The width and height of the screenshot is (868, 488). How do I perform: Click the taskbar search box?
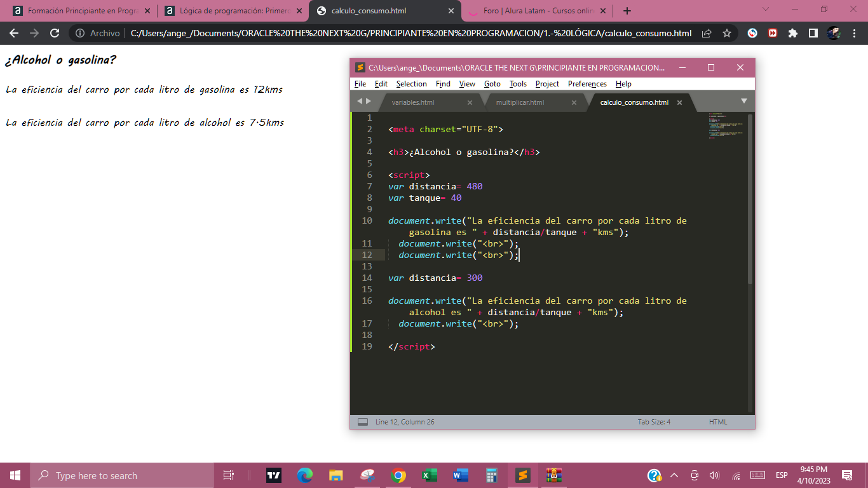point(122,475)
